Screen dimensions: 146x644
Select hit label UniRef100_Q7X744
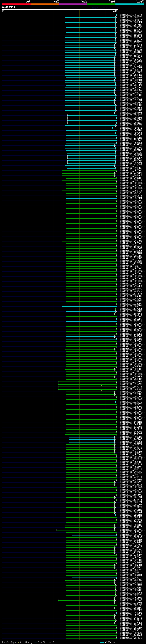click(131, 45)
